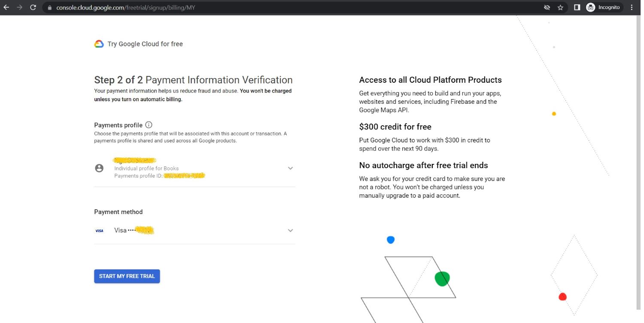Click the Payments profile ID text
Viewport: 644px width, 323px height.
[x=137, y=175]
